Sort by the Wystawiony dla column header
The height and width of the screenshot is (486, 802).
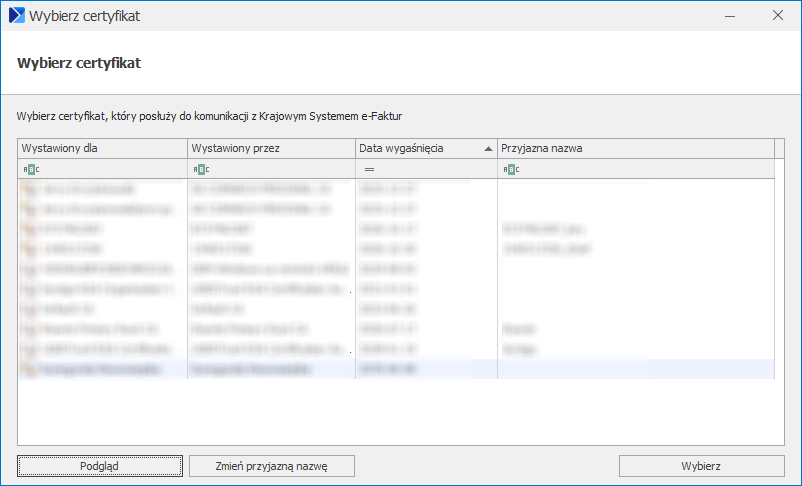[x=102, y=148]
